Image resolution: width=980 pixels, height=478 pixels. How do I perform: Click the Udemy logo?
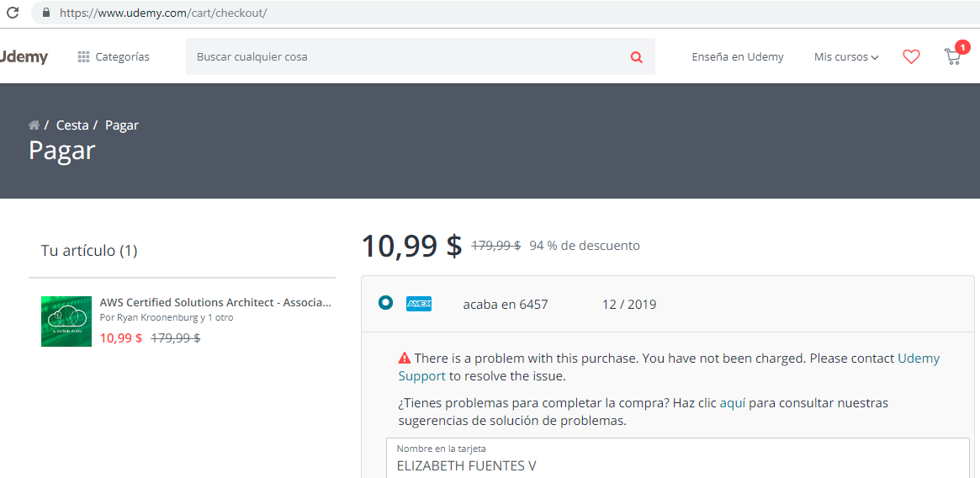tap(24, 57)
